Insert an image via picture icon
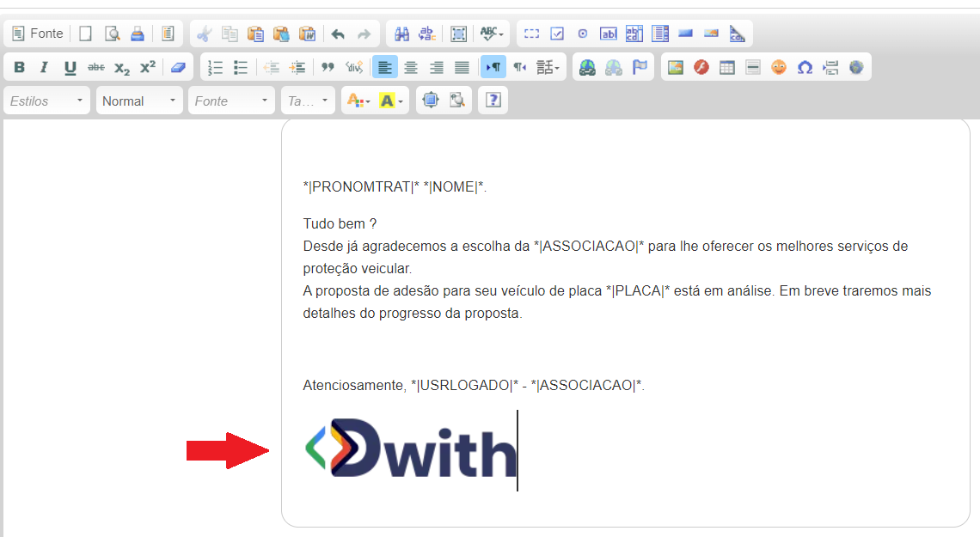 click(x=676, y=67)
